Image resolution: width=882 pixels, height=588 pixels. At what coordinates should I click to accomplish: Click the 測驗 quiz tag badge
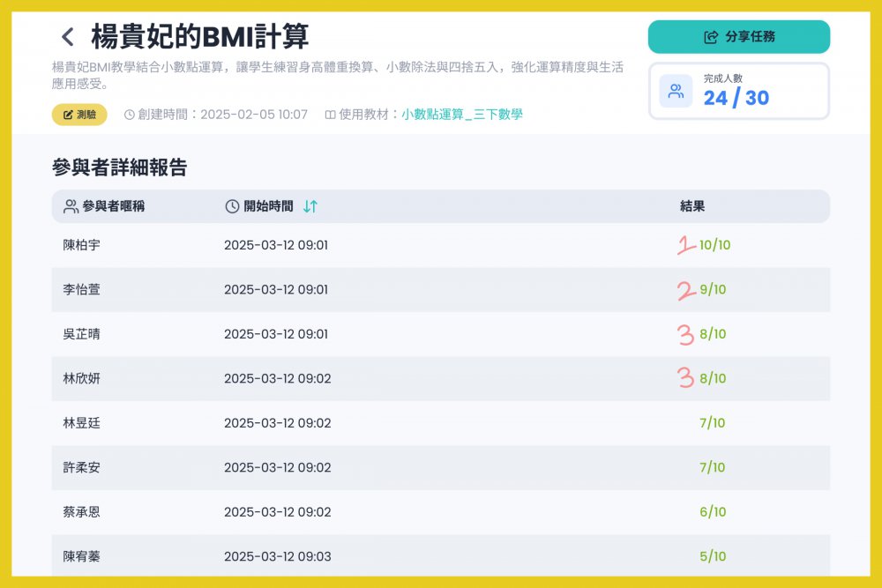click(79, 115)
